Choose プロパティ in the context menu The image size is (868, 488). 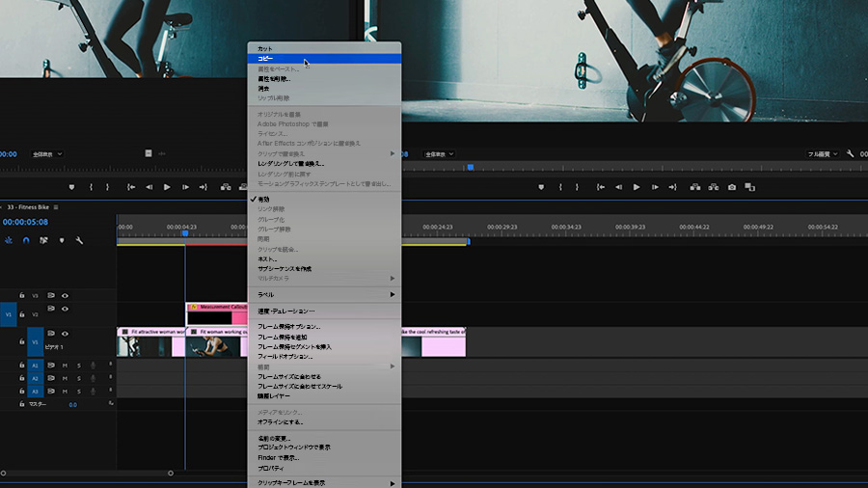(324, 468)
